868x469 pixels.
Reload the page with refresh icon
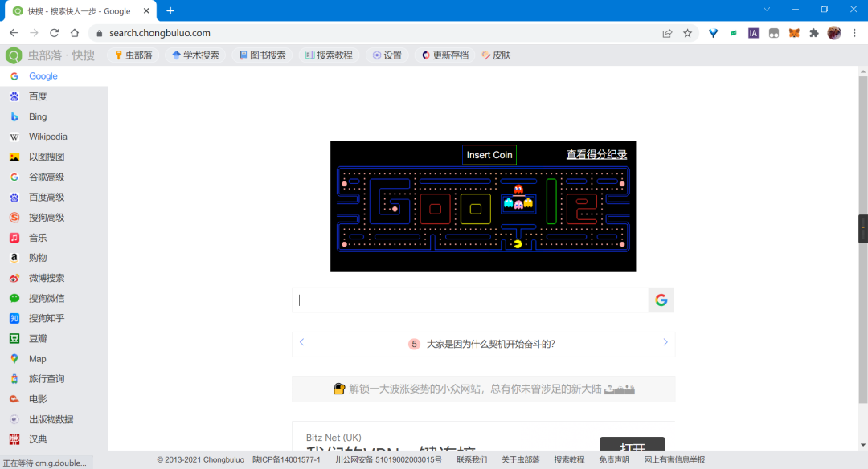55,33
